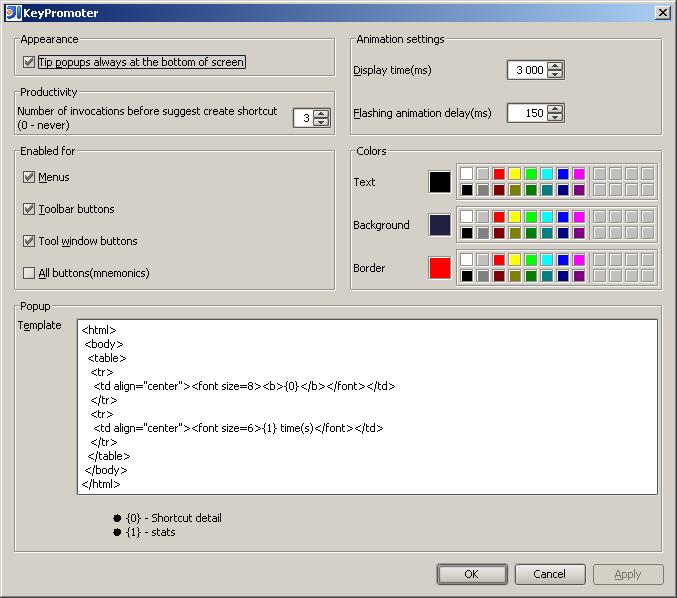
Task: Pick yellow in Text color palette
Action: 515,174
